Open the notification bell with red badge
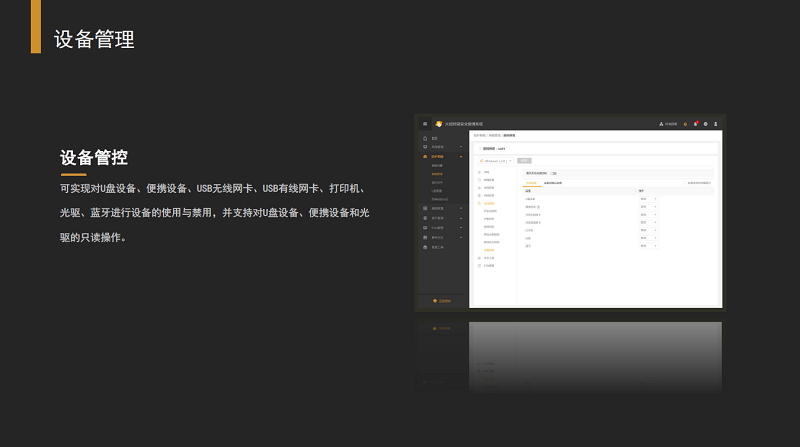Image resolution: width=800 pixels, height=447 pixels. tap(695, 124)
